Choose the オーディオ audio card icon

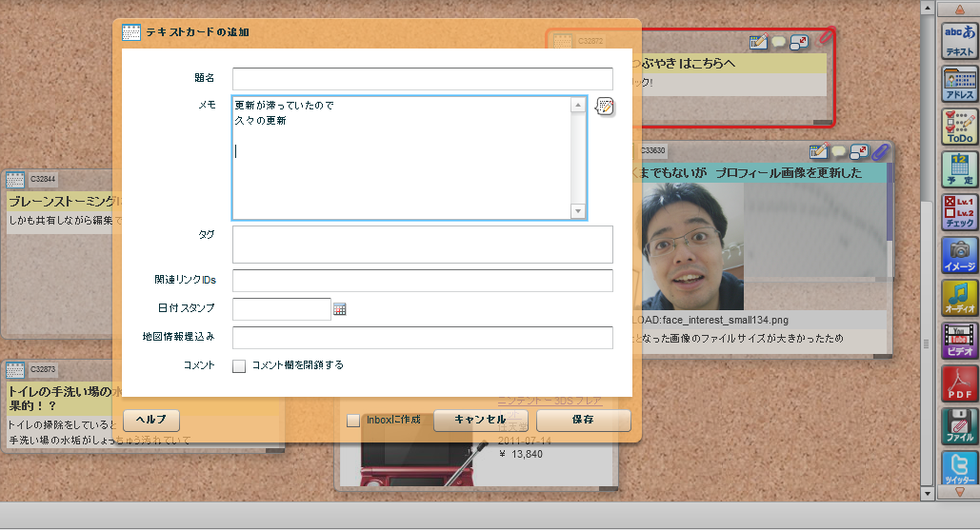coord(959,298)
